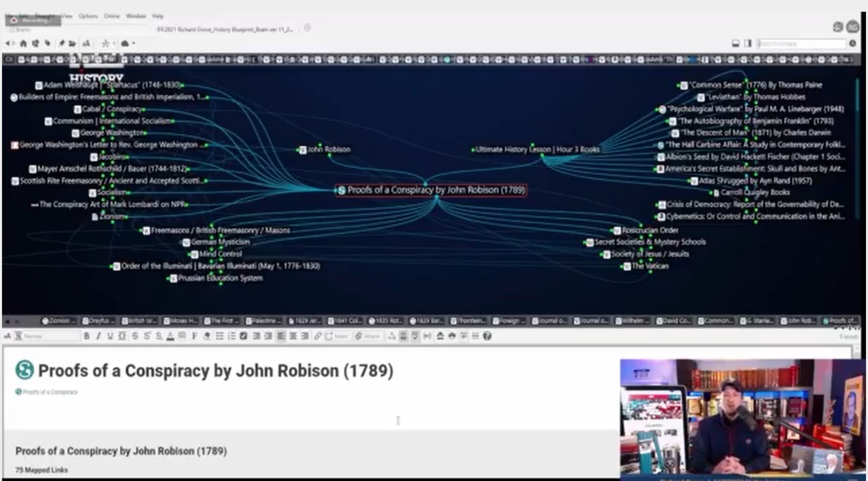This screenshot has height=481, width=868.
Task: Insert a bulleted list
Action: (x=220, y=336)
